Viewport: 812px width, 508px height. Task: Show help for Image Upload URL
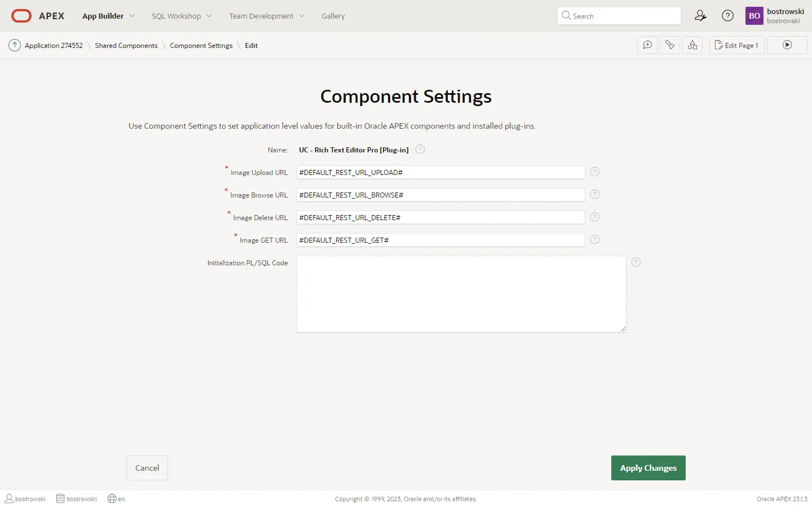coord(595,172)
